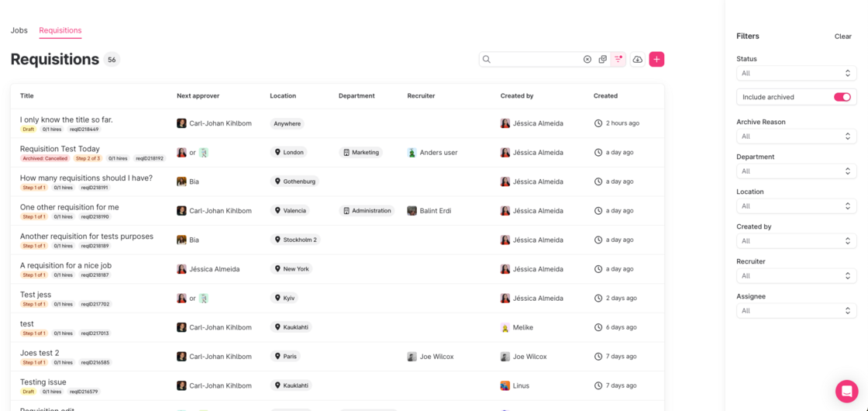Toggle the Include archived switch

(x=842, y=97)
